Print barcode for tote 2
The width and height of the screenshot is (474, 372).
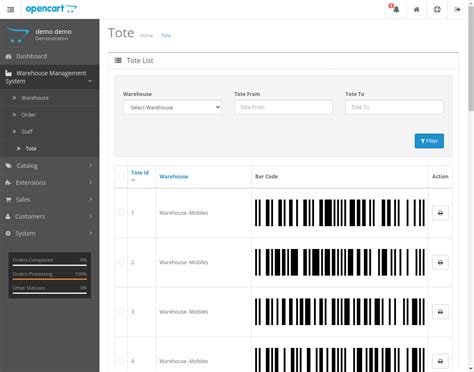point(440,262)
